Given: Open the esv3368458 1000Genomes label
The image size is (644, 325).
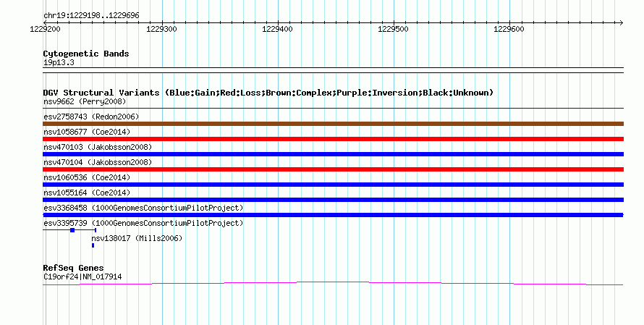Looking at the screenshot, I should click(143, 208).
